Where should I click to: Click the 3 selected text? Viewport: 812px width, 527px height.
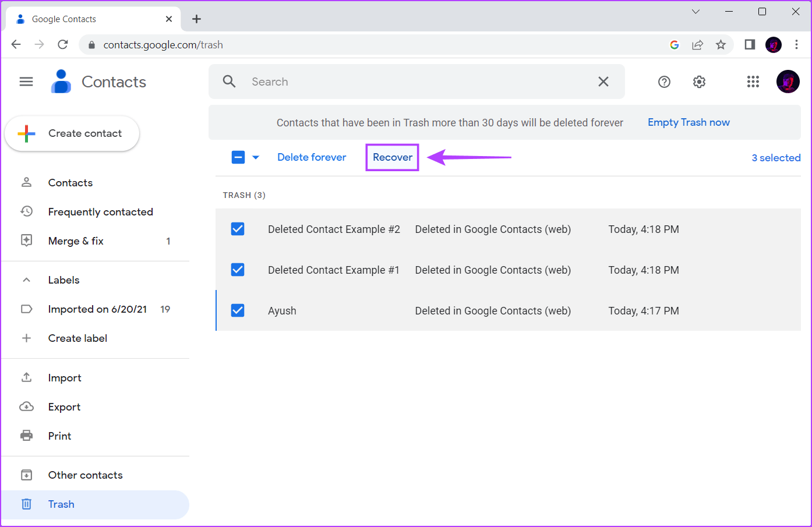click(776, 158)
